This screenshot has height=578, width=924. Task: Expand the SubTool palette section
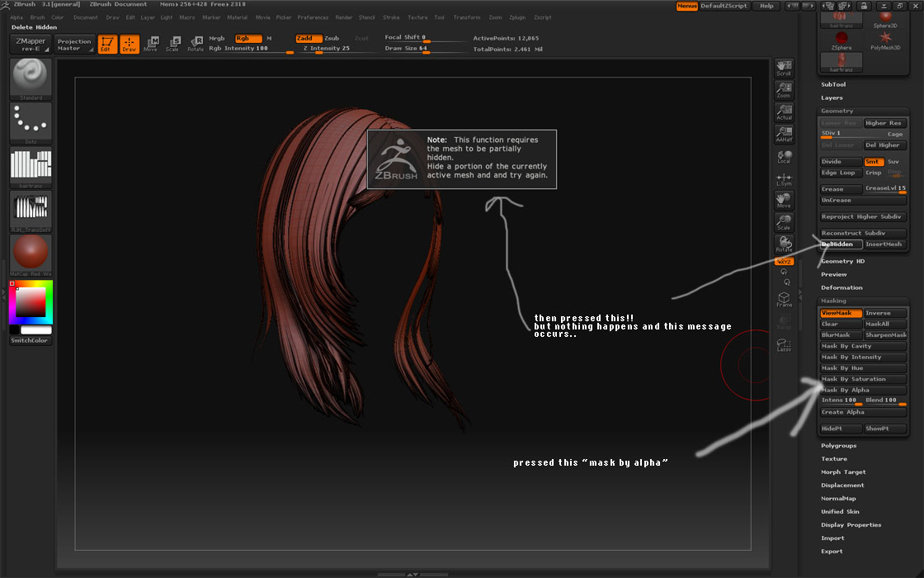(833, 84)
